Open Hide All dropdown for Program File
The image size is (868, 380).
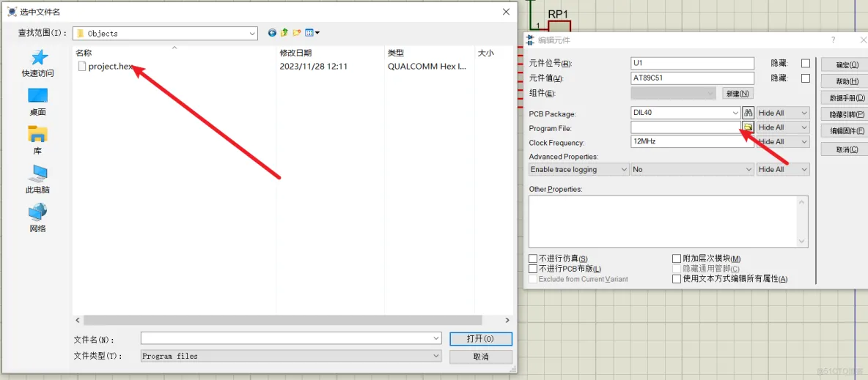[783, 127]
